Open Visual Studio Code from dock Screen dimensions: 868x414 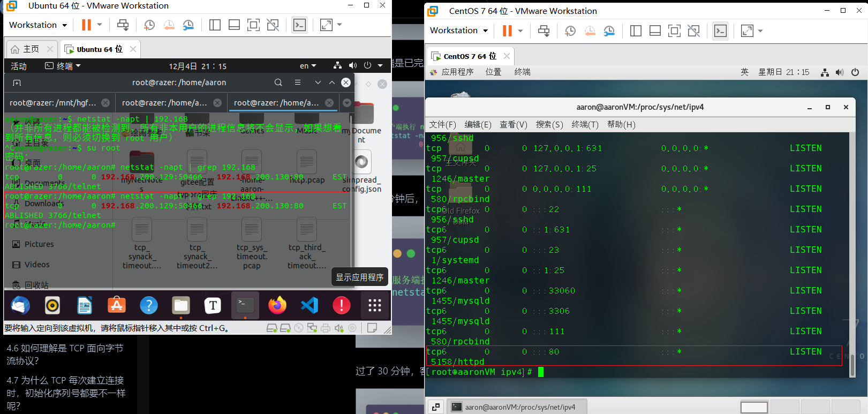310,305
